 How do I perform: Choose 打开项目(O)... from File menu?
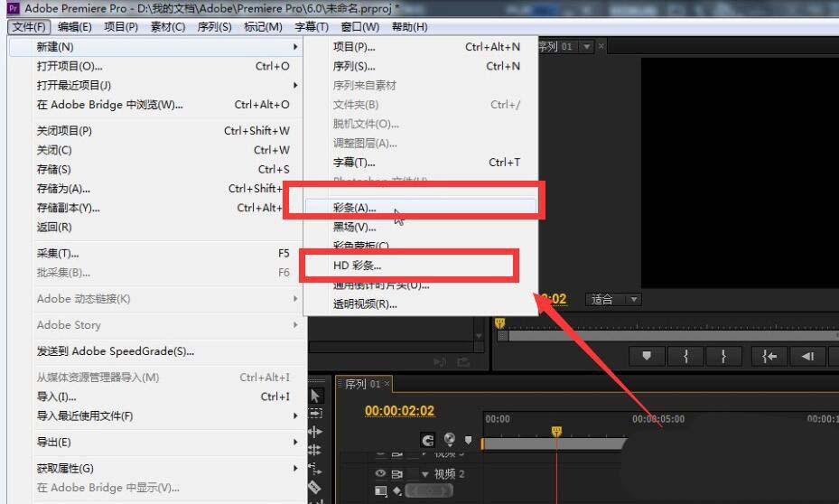pyautogui.click(x=156, y=66)
